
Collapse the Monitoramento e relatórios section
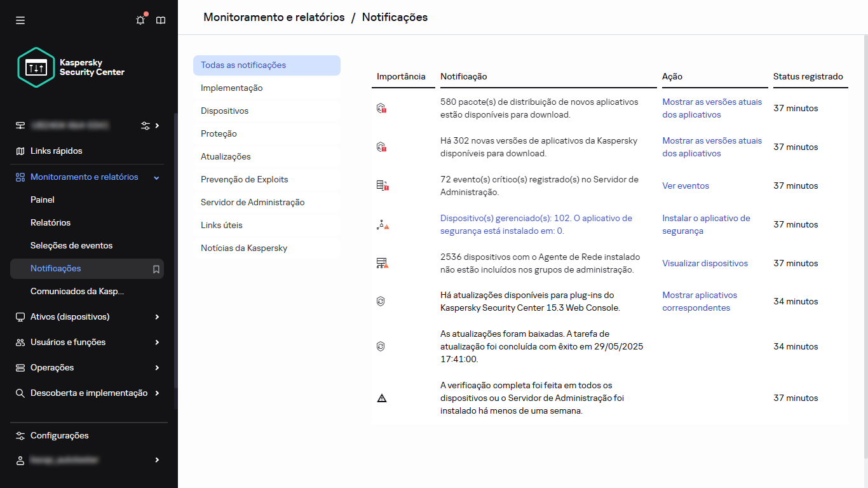tap(156, 177)
